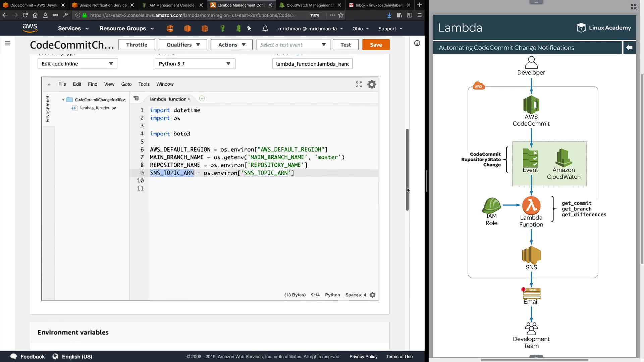Expand the Select a test event dropdown
644x362 pixels.
click(293, 45)
